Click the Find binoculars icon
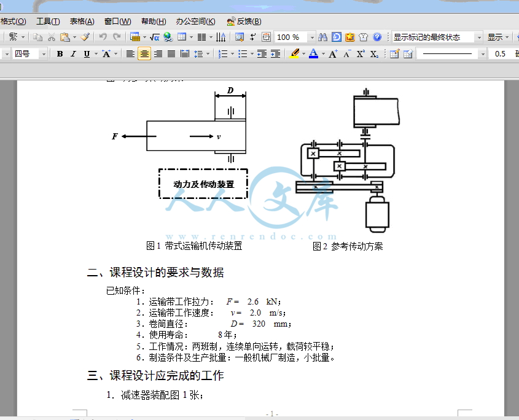The height and width of the screenshot is (420, 519). point(322,37)
